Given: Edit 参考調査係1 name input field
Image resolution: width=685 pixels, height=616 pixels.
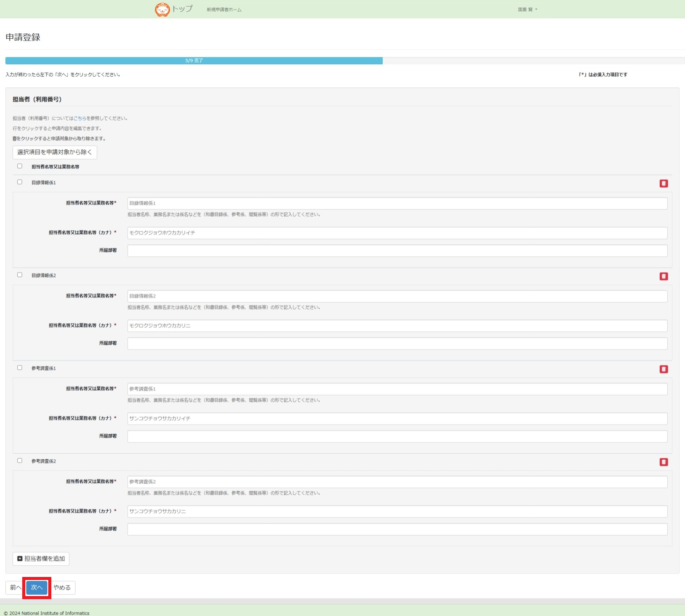Looking at the screenshot, I should coord(397,389).
